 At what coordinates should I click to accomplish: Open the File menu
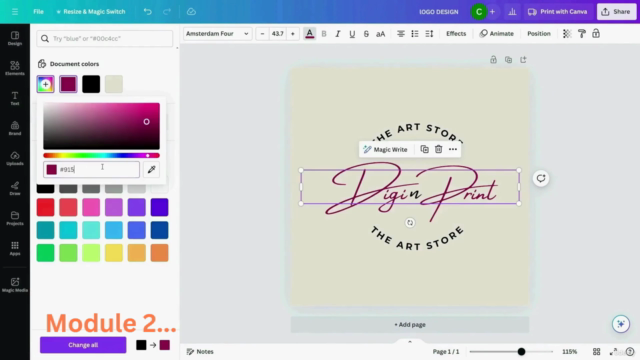(x=38, y=12)
